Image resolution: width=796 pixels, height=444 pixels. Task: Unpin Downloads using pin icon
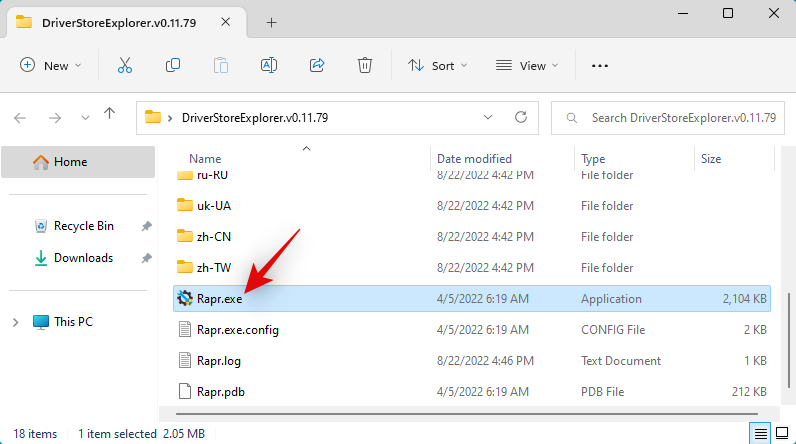pyautogui.click(x=146, y=258)
